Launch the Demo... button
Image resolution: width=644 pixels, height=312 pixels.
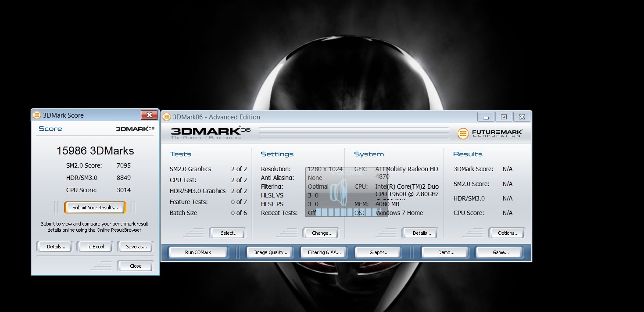coord(446,252)
